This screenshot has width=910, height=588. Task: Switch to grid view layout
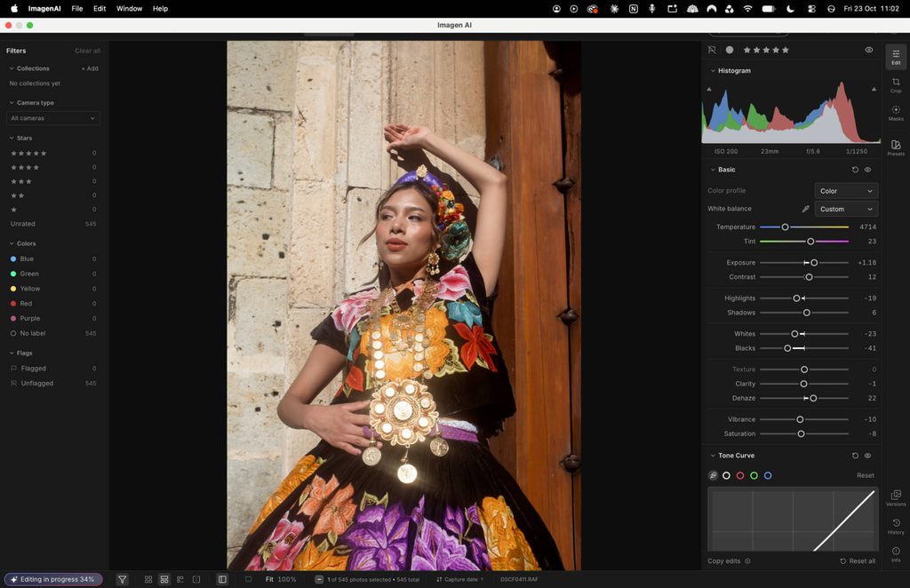(148, 579)
